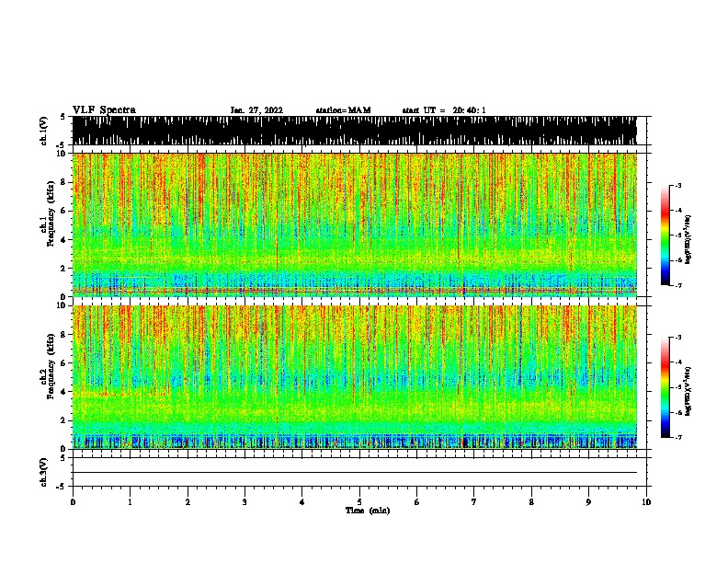728x563 pixels.
Task: Click the '-7' label on ch.2 color bar
Action: pyautogui.click(x=677, y=438)
